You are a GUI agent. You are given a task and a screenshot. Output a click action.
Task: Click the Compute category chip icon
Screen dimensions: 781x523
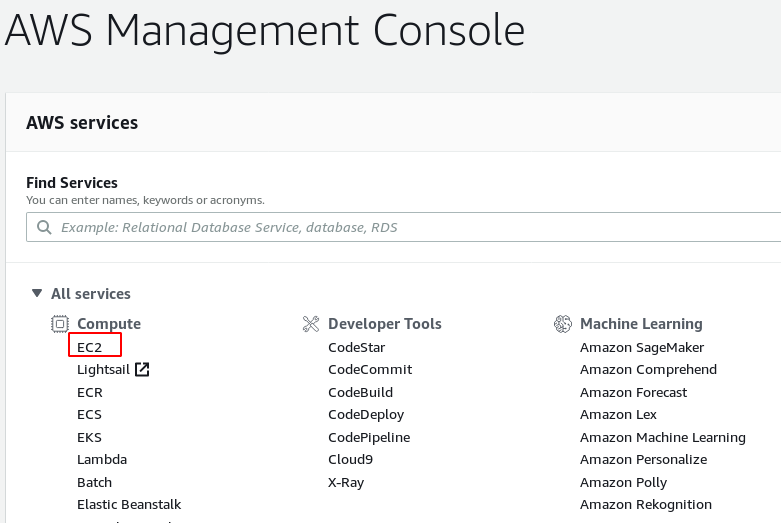point(60,324)
